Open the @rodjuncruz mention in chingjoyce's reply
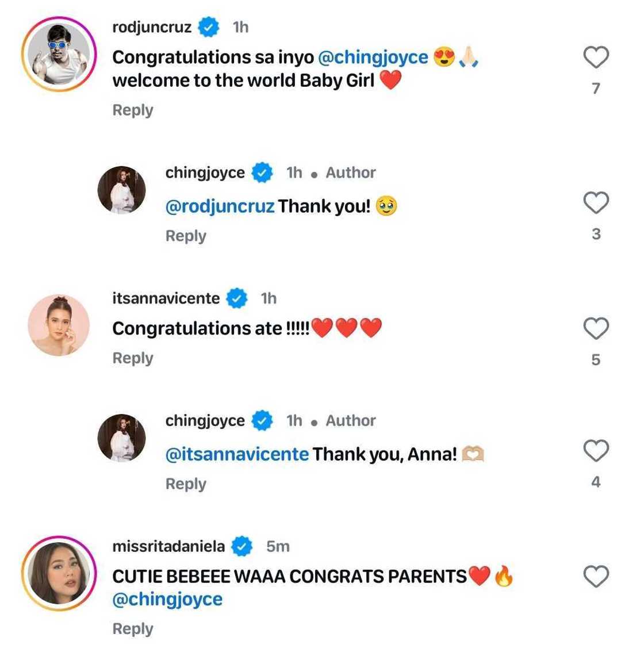Viewport: 644px width, 660px height. pos(220,206)
